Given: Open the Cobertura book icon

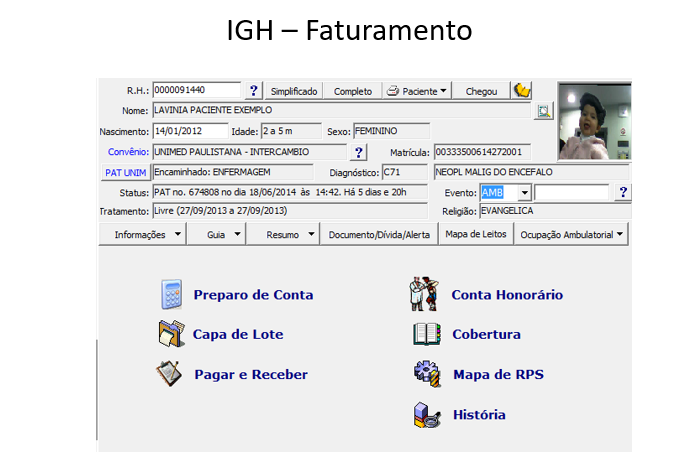Looking at the screenshot, I should click(427, 334).
